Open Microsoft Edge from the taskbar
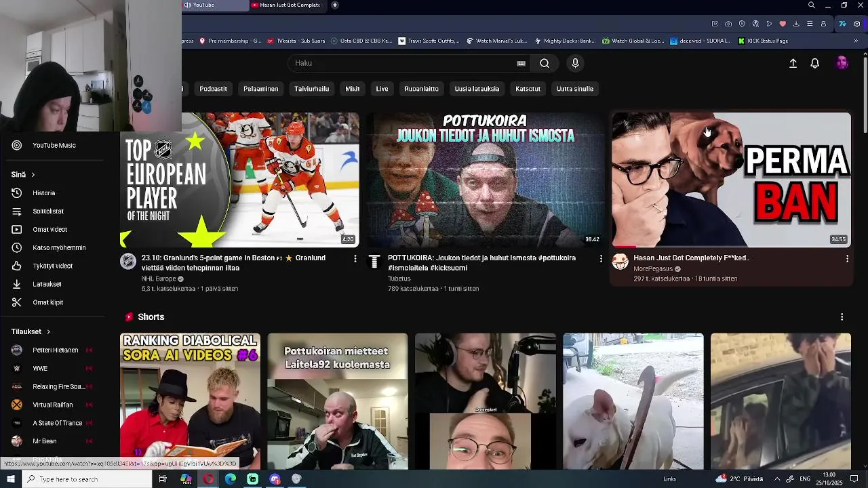 click(x=231, y=479)
